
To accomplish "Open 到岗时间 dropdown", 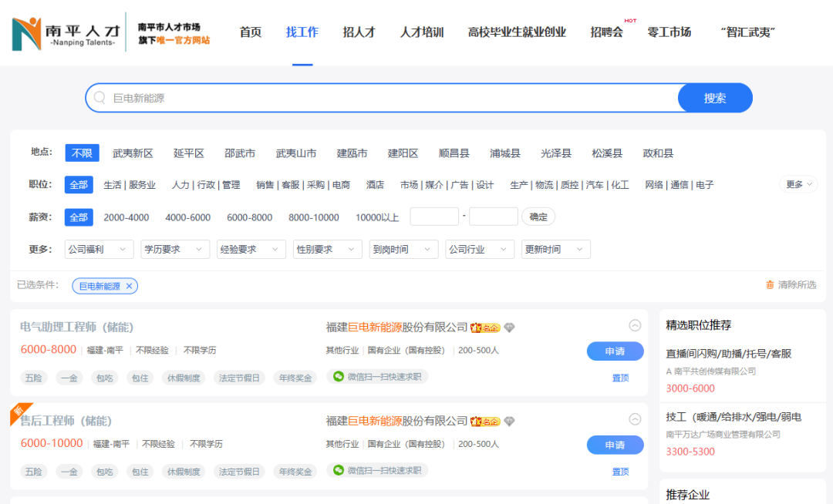I will [403, 250].
